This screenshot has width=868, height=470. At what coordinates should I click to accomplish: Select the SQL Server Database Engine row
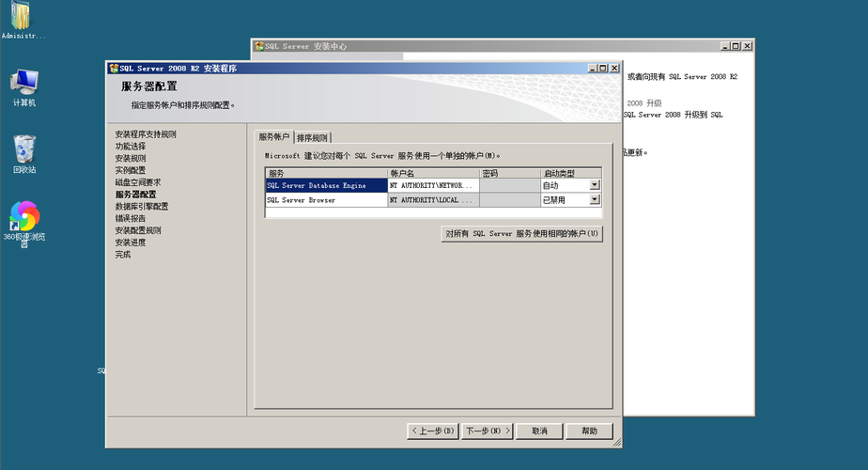327,185
